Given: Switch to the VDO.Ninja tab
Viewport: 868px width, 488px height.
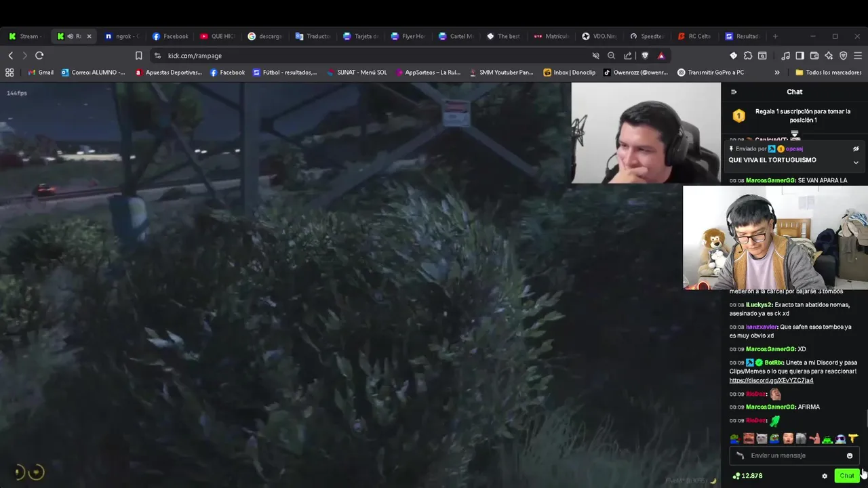Looking at the screenshot, I should [598, 37].
